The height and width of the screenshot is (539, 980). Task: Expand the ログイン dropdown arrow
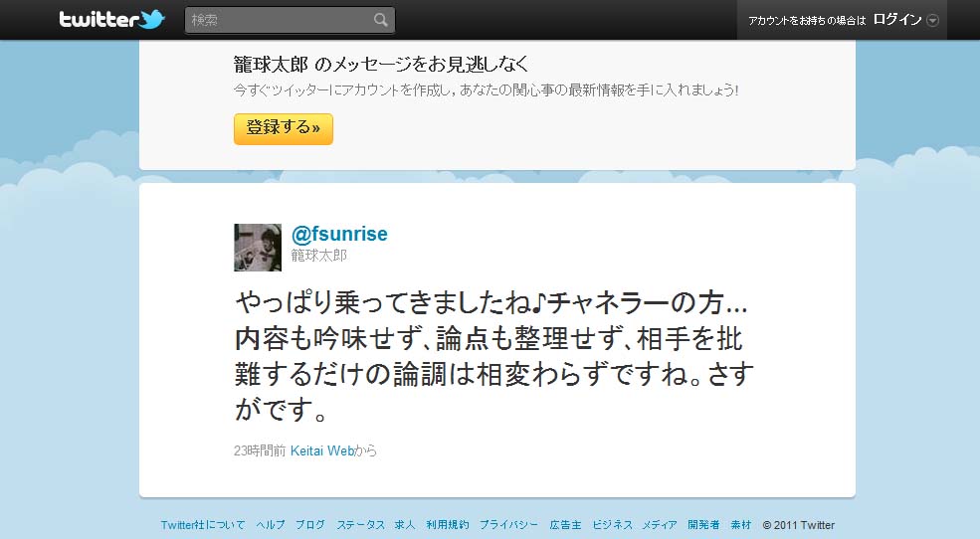tap(932, 21)
